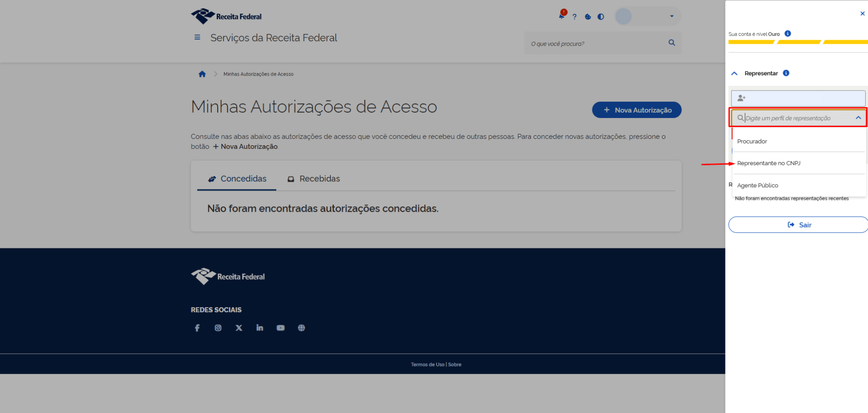The height and width of the screenshot is (413, 868).
Task: Open LinkedIn social icon in footer
Action: tap(260, 328)
